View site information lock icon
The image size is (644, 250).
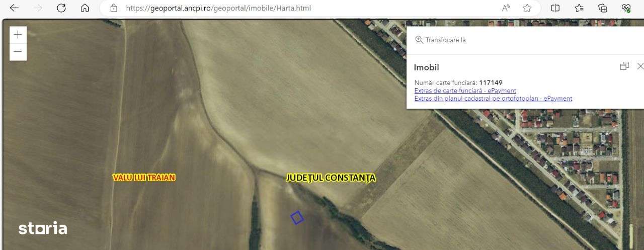pos(114,8)
